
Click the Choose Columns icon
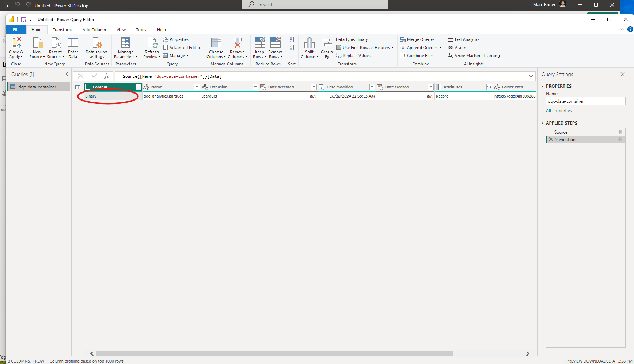click(216, 43)
